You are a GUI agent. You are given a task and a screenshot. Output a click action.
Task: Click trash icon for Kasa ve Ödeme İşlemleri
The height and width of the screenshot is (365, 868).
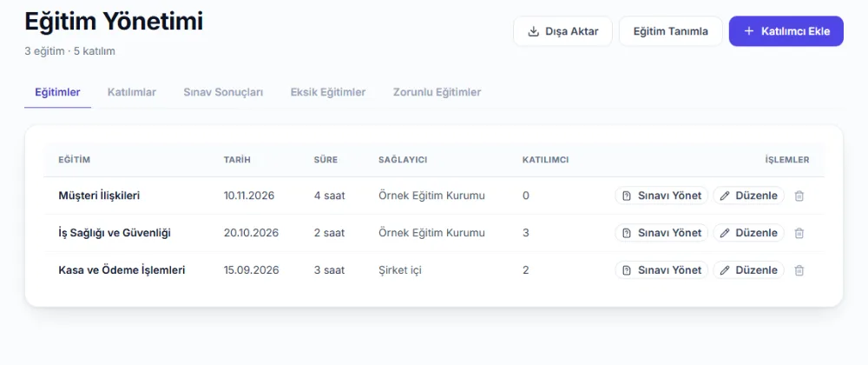799,270
